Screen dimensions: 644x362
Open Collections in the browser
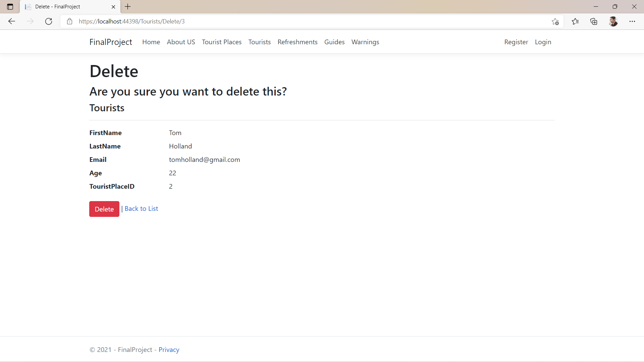pyautogui.click(x=594, y=21)
